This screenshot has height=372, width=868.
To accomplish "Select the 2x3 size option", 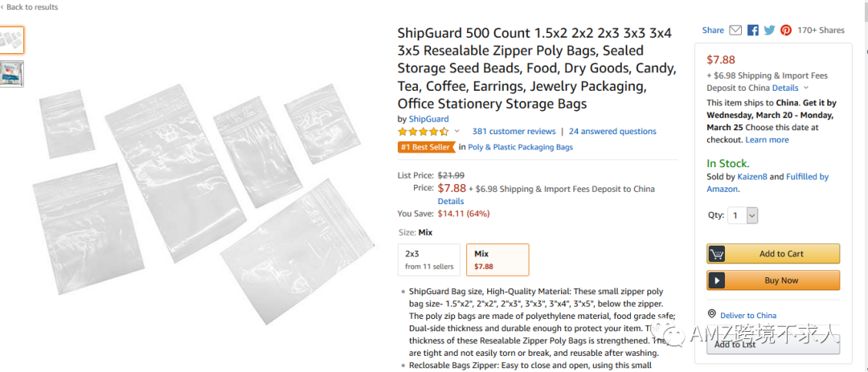I will 429,260.
